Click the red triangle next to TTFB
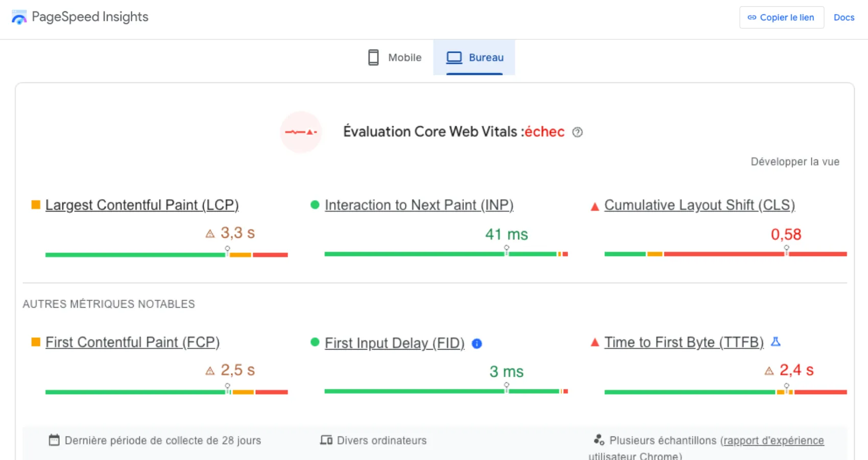This screenshot has height=460, width=868. click(595, 342)
